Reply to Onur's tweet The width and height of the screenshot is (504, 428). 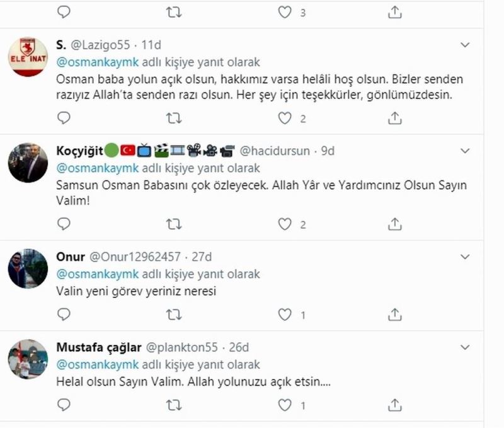coord(64,314)
